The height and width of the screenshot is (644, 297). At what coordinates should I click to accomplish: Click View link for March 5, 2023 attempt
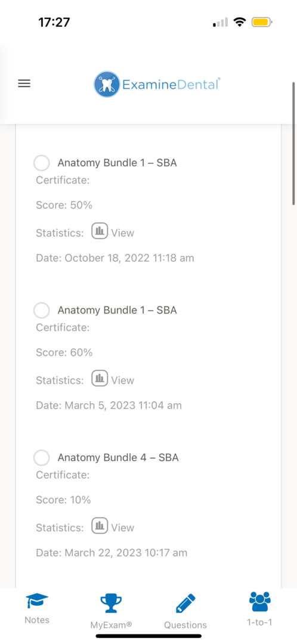122,380
